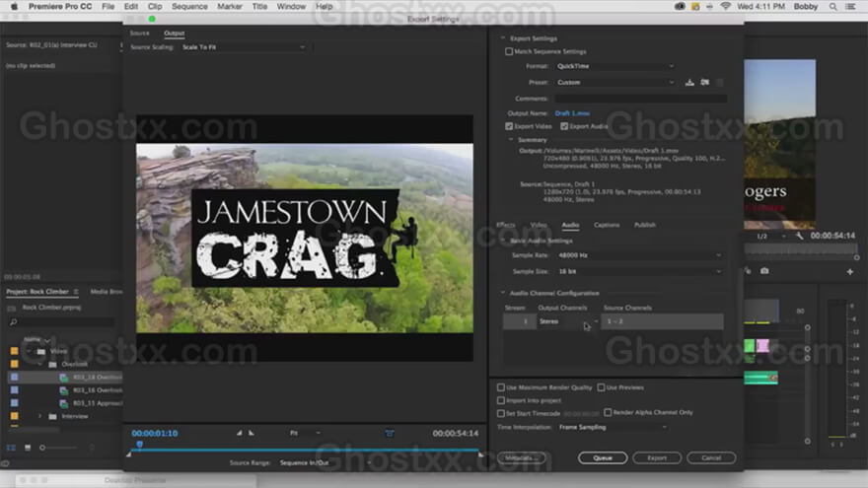Click the Interview bin folder icon

pyautogui.click(x=52, y=417)
